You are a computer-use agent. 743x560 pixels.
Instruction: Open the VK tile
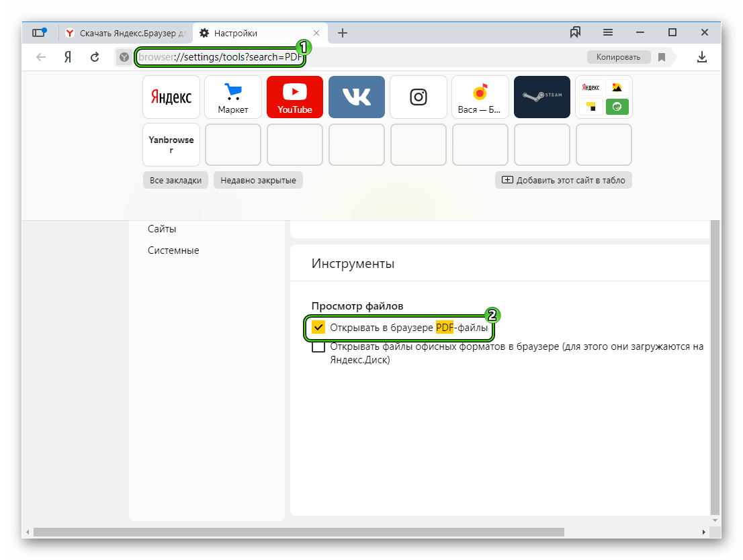pos(357,97)
